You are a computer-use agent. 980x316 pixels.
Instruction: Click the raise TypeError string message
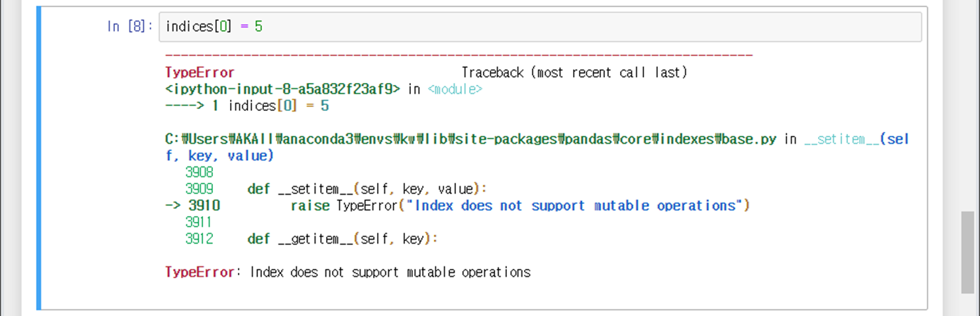click(576, 206)
